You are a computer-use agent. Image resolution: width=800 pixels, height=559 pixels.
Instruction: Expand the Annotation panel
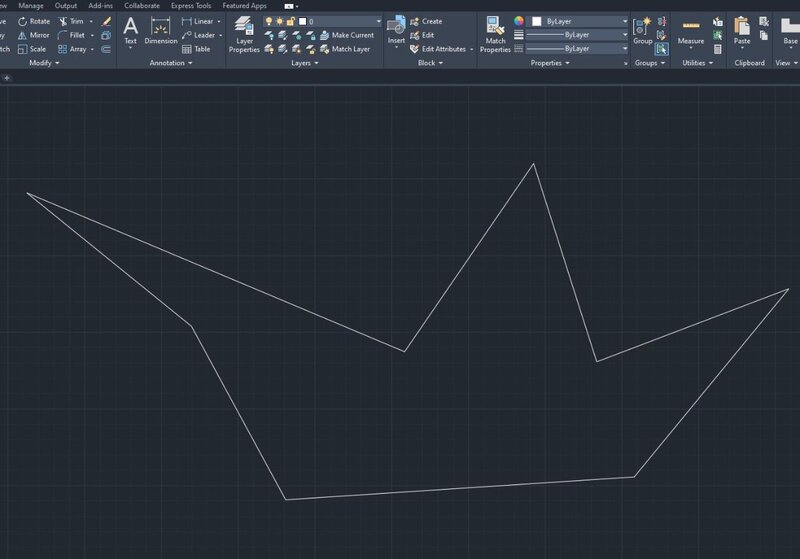click(171, 63)
